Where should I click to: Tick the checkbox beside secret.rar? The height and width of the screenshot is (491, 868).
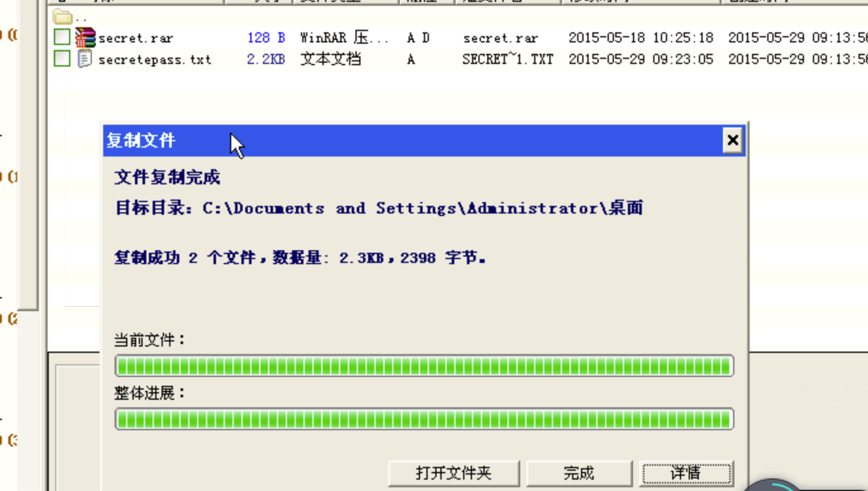[x=61, y=37]
